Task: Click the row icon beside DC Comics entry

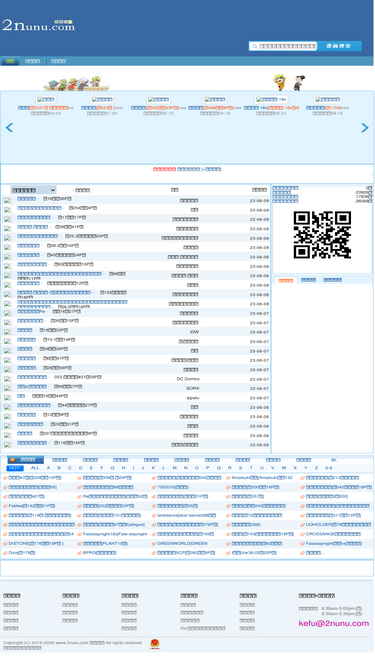Action: click(x=7, y=379)
